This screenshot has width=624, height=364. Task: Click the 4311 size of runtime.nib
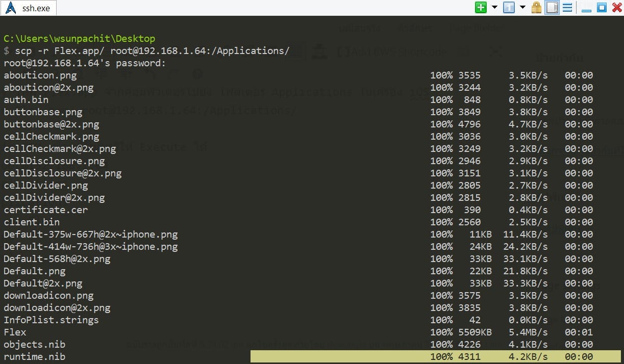(x=469, y=357)
